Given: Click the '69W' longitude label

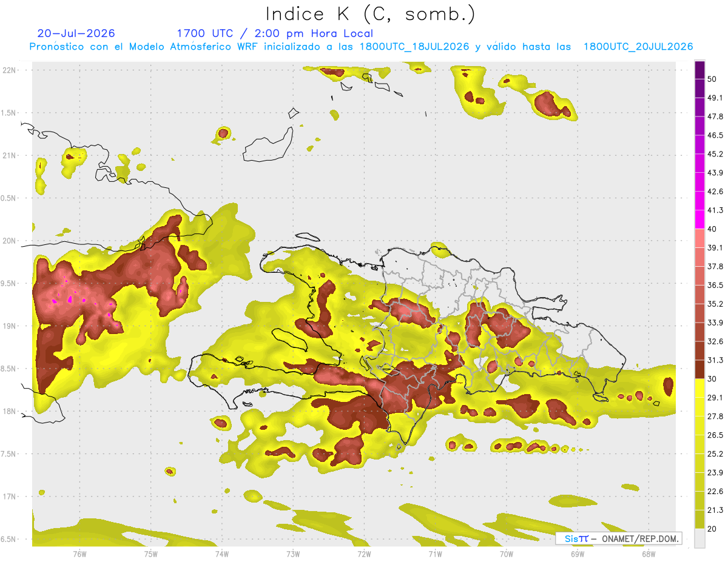Looking at the screenshot, I should pyautogui.click(x=578, y=554).
